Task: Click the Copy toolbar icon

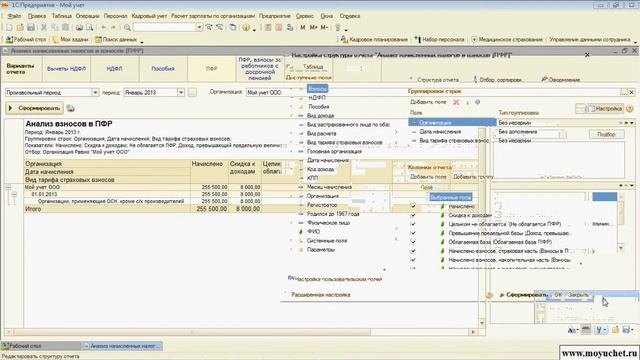Action: coord(55,27)
